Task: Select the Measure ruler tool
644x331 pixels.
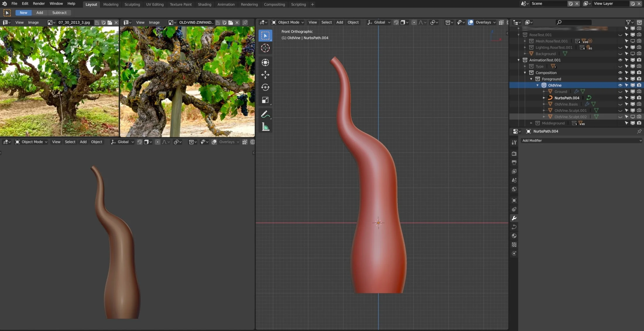Action: pyautogui.click(x=265, y=127)
